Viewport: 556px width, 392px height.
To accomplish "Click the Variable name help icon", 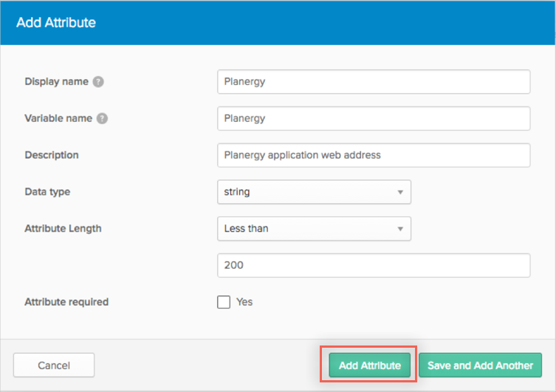I will click(x=102, y=118).
